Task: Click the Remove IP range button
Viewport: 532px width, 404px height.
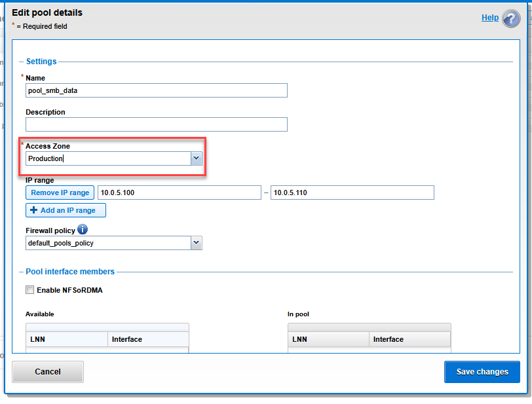Action: (x=60, y=193)
